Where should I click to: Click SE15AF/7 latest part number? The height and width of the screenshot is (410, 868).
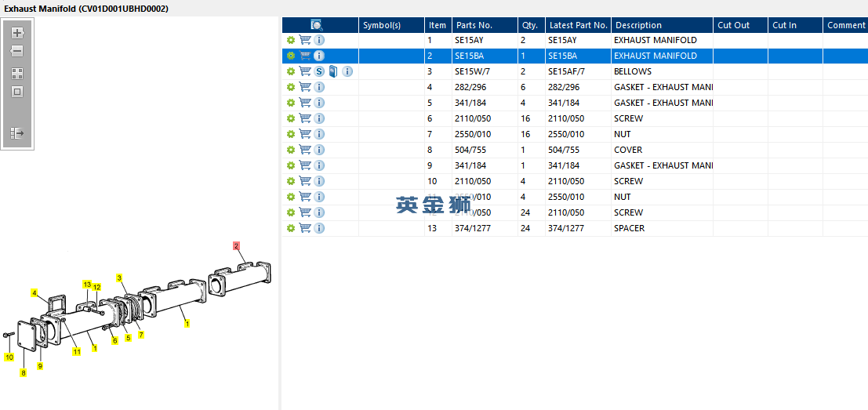(566, 71)
